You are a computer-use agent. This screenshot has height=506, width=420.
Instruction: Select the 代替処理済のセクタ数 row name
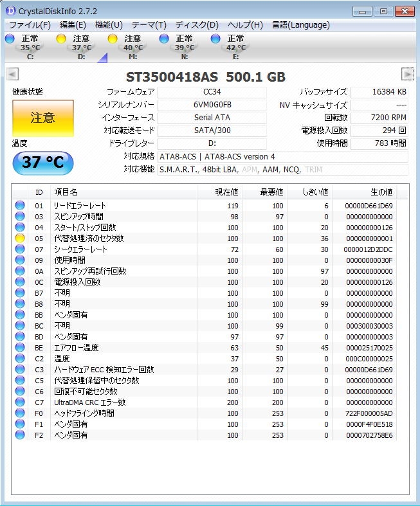89,239
